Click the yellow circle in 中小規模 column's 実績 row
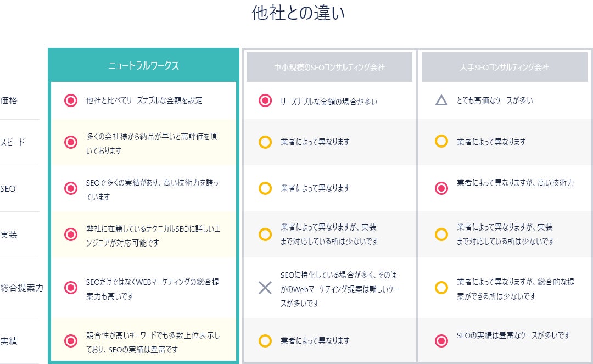Screen dimensions: 593x364 click(265, 341)
